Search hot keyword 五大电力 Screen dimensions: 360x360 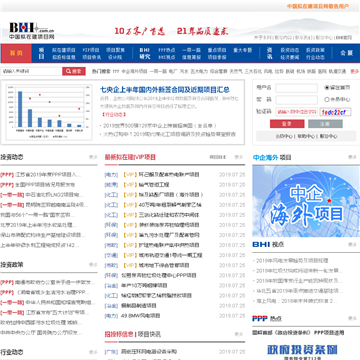[x=199, y=71]
